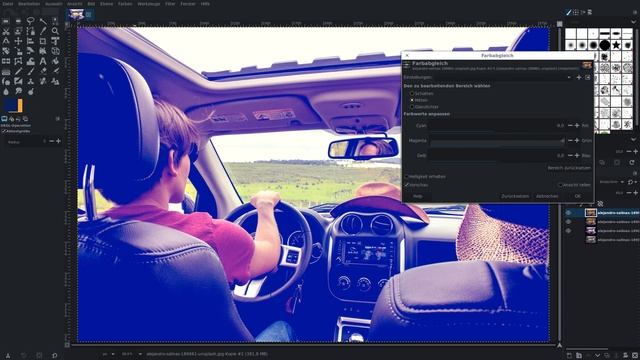Click the Magenta–Grün slider

[497, 141]
